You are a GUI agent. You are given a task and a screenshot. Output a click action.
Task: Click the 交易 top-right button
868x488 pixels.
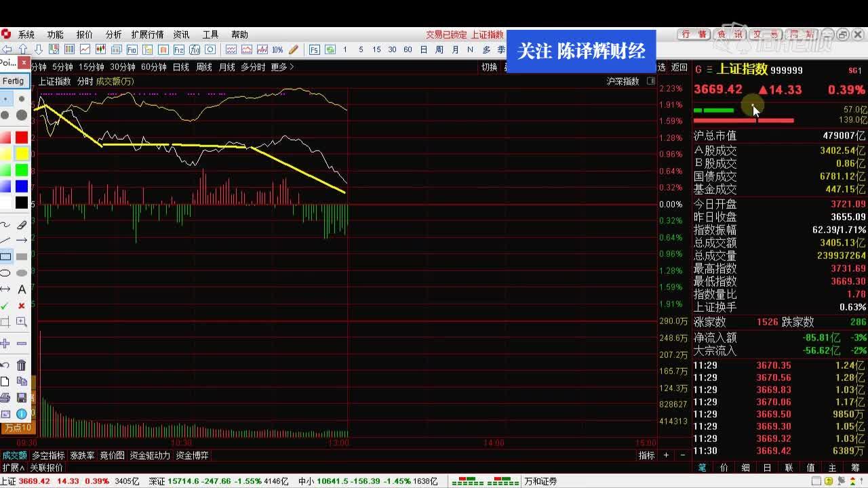[766, 35]
